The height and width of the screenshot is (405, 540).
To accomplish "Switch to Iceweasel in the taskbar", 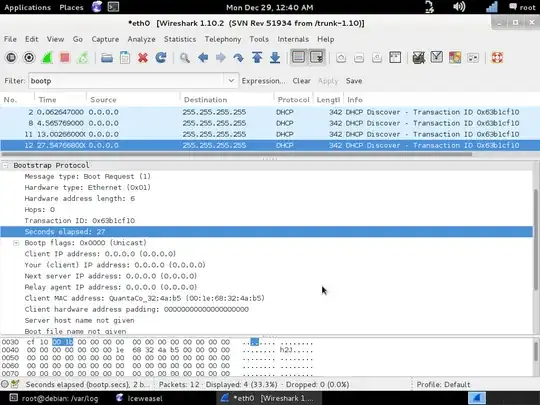I will pos(139,398).
